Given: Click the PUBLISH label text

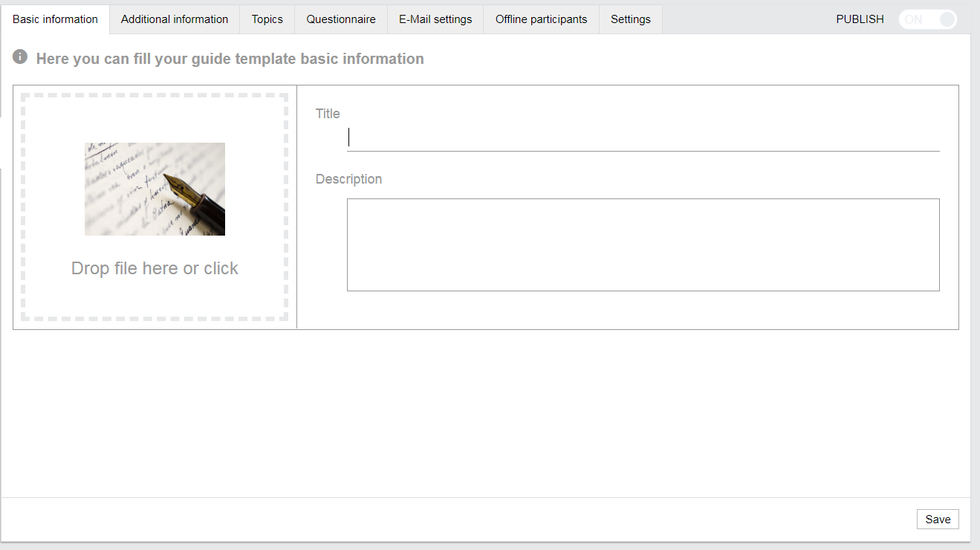Looking at the screenshot, I should tap(860, 19).
